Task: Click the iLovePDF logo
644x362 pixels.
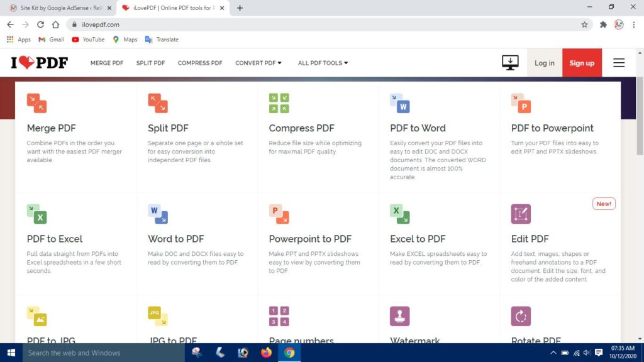Action: click(x=40, y=63)
